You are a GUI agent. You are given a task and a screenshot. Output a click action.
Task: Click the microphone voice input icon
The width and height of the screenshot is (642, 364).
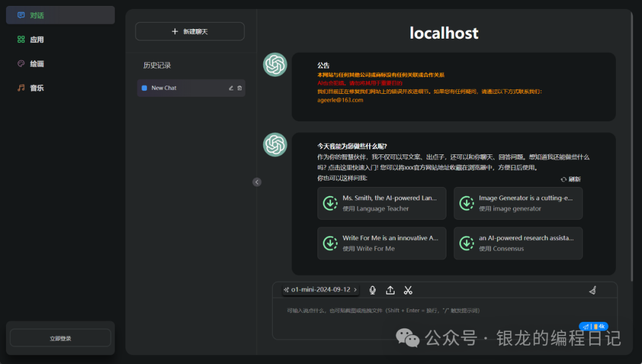372,290
